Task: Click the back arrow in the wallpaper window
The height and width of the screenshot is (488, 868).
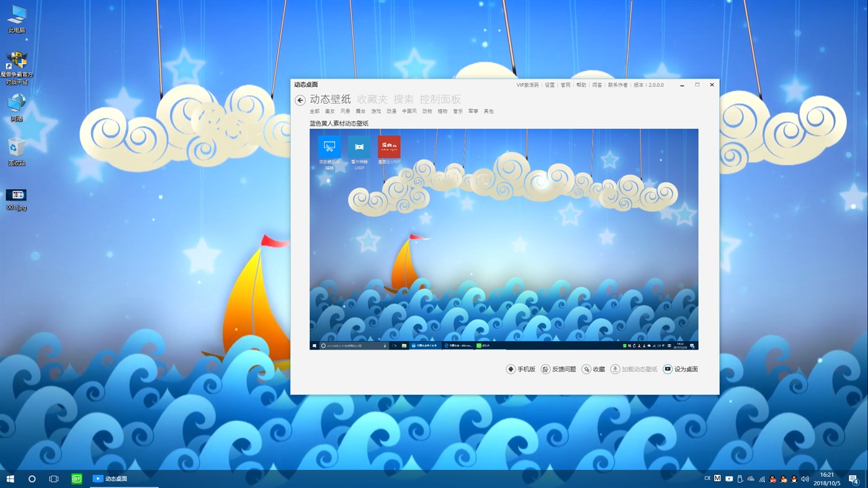Action: tap(300, 99)
